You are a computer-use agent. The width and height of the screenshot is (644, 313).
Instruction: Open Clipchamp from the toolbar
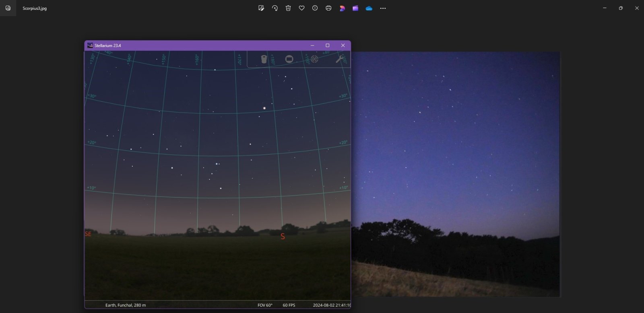[355, 8]
